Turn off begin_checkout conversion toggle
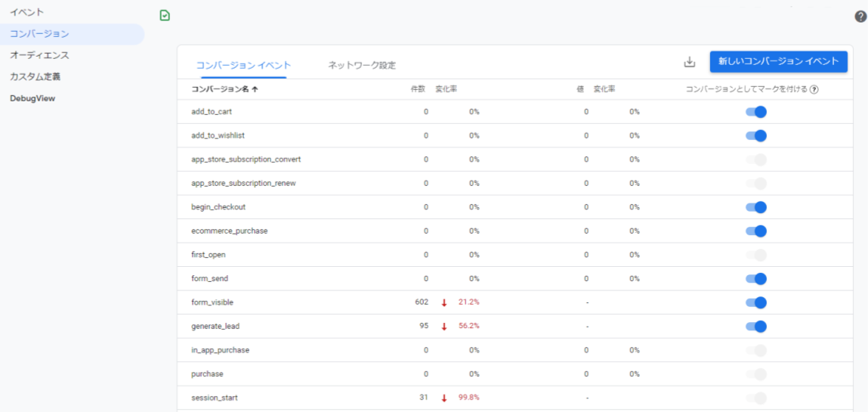 [756, 207]
